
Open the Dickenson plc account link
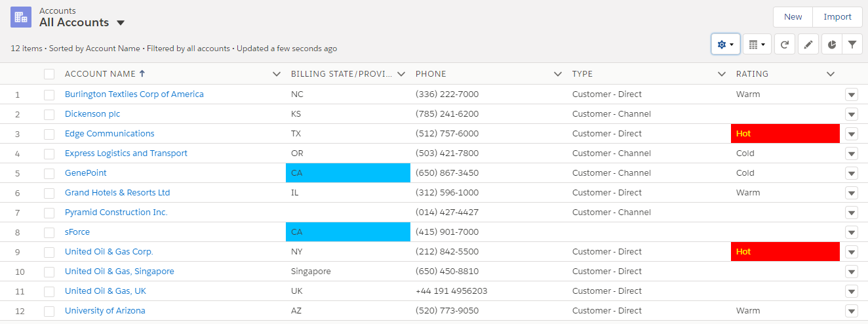(x=92, y=113)
